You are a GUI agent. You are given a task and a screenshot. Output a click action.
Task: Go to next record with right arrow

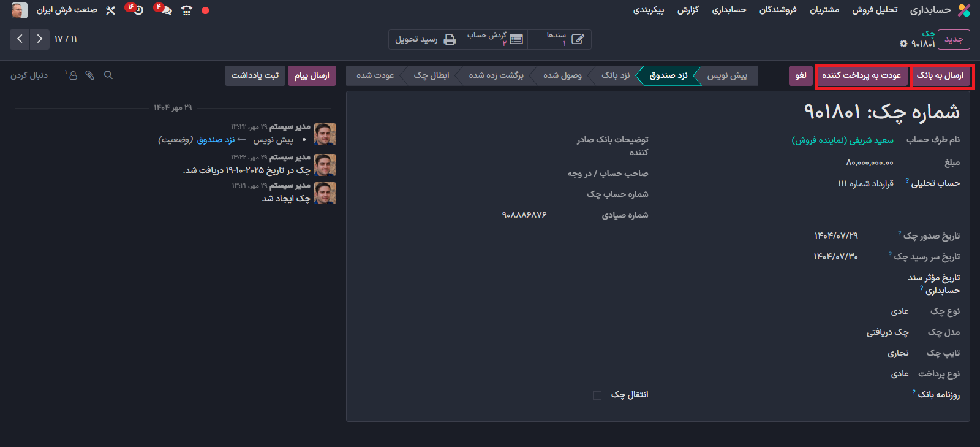(39, 39)
